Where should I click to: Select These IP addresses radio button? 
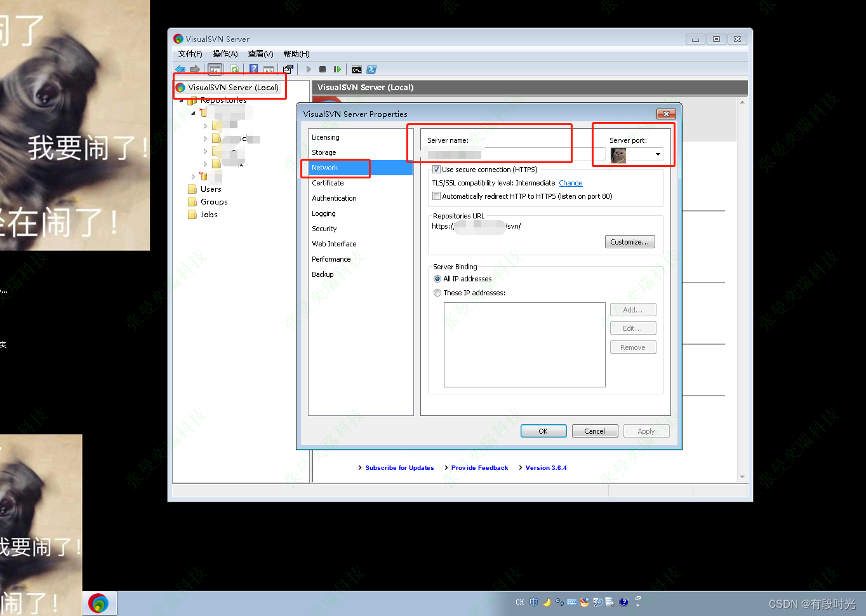coord(437,293)
